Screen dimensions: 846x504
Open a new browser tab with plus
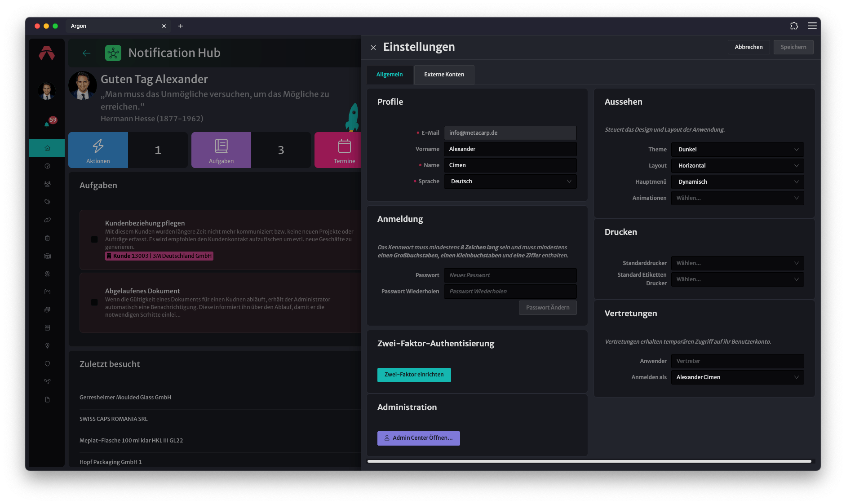click(181, 26)
